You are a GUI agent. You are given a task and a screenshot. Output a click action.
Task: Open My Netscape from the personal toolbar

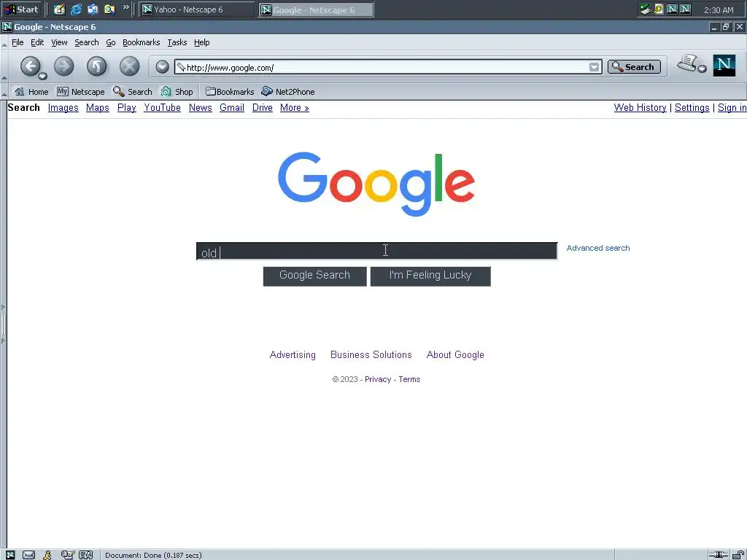[80, 91]
